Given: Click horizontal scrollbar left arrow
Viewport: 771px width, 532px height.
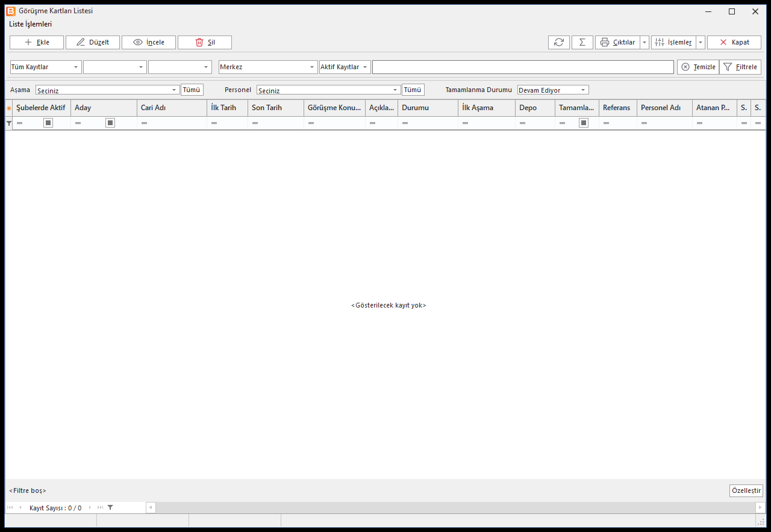Looking at the screenshot, I should pyautogui.click(x=151, y=507).
